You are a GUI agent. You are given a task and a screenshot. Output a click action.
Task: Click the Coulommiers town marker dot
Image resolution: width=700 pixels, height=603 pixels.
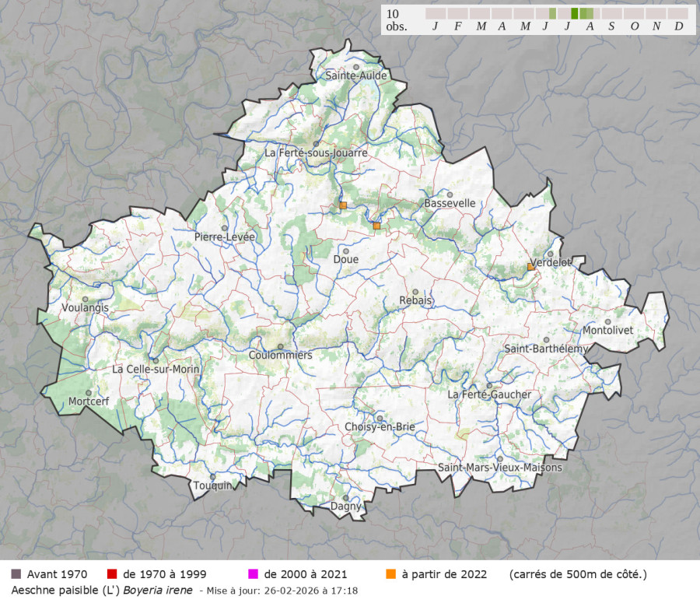click(280, 347)
